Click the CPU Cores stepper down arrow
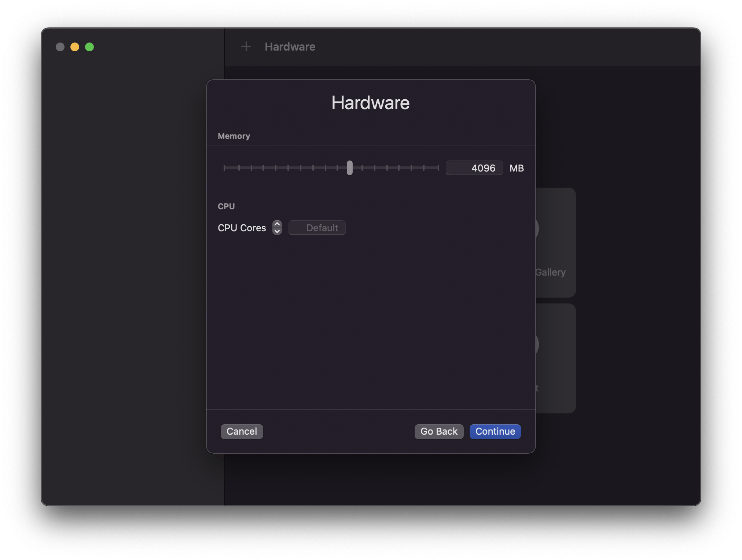Screen dimensions: 742x560 coord(277,231)
